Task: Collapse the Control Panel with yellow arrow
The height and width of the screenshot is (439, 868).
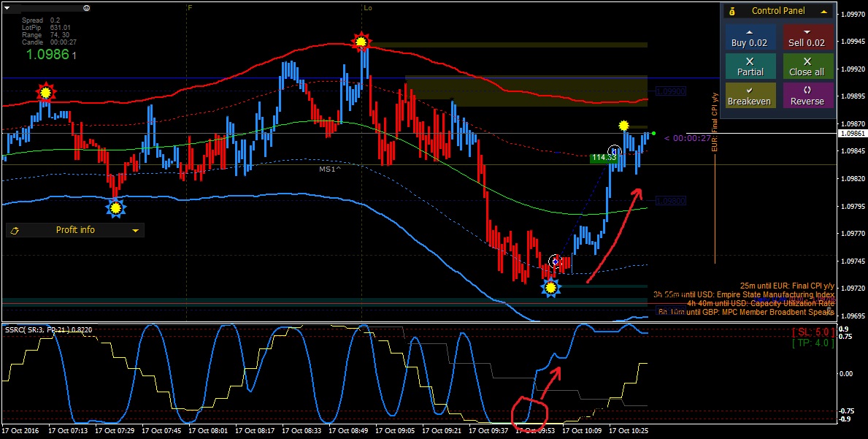Action: pyautogui.click(x=823, y=11)
